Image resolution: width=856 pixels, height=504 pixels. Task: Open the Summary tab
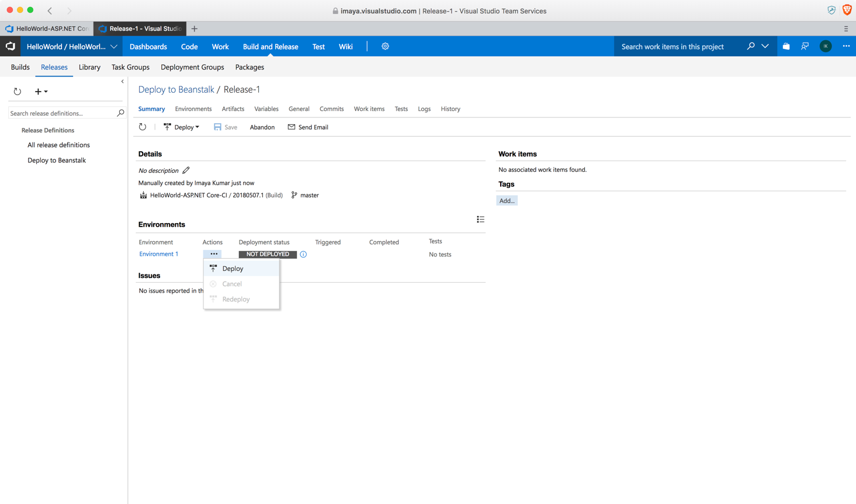151,109
